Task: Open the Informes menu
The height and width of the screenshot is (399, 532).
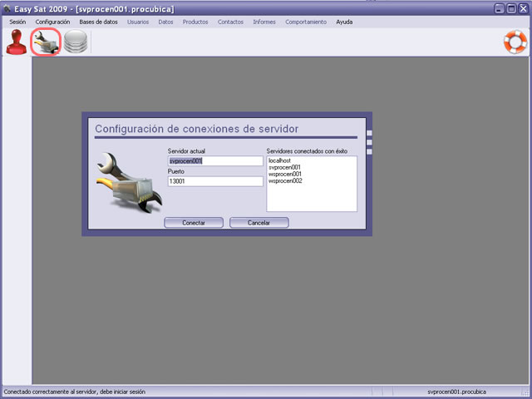Action: point(264,22)
